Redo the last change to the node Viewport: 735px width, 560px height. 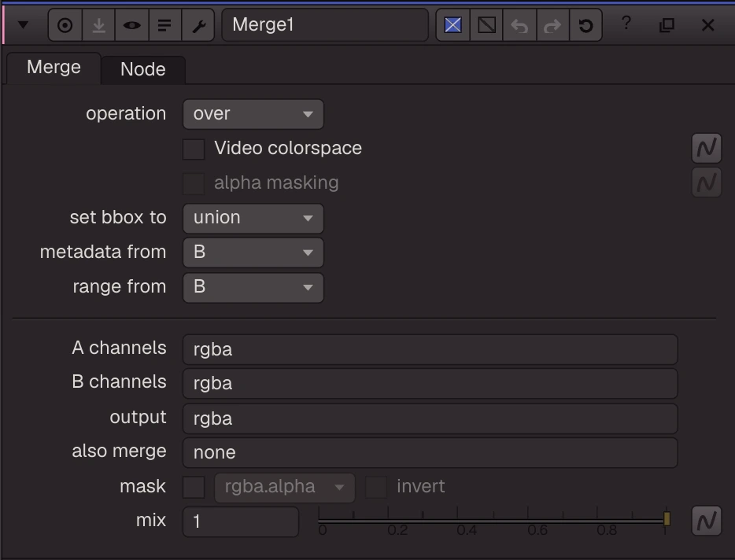click(552, 25)
